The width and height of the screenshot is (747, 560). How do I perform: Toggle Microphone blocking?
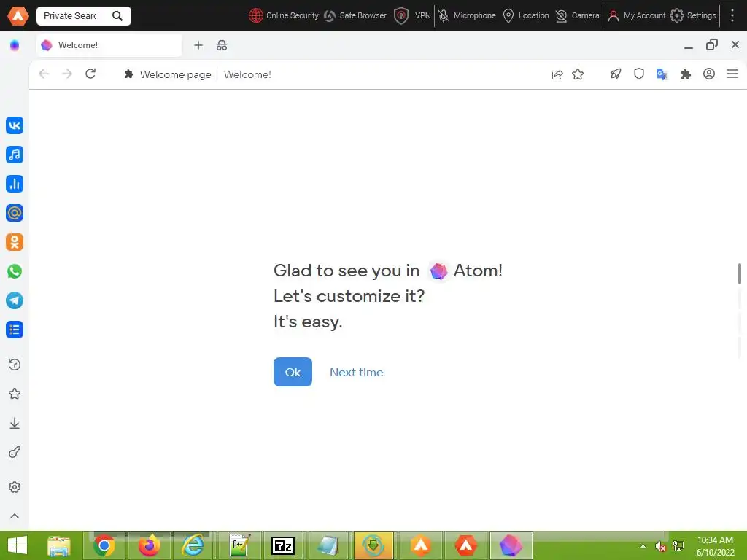(x=467, y=16)
